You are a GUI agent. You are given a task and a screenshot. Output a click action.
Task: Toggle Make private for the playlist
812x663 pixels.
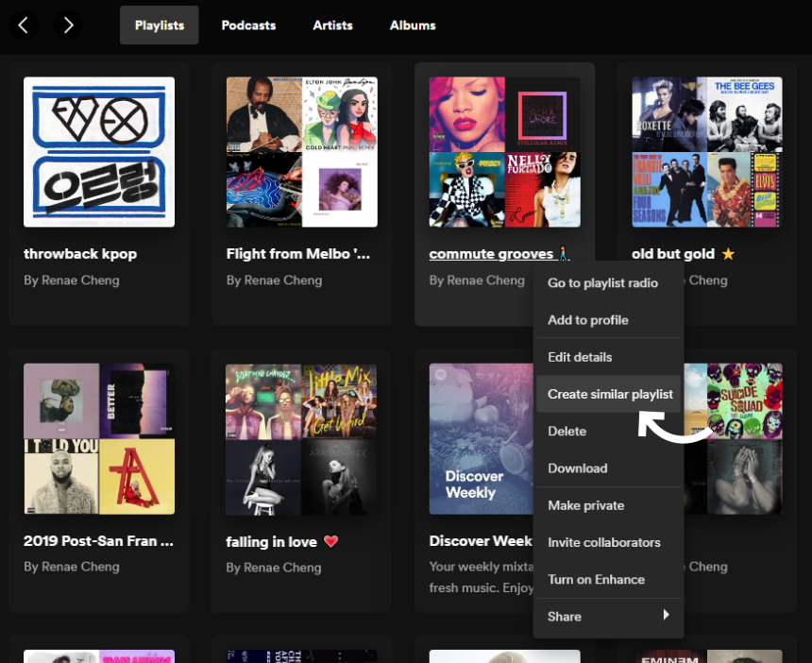585,505
